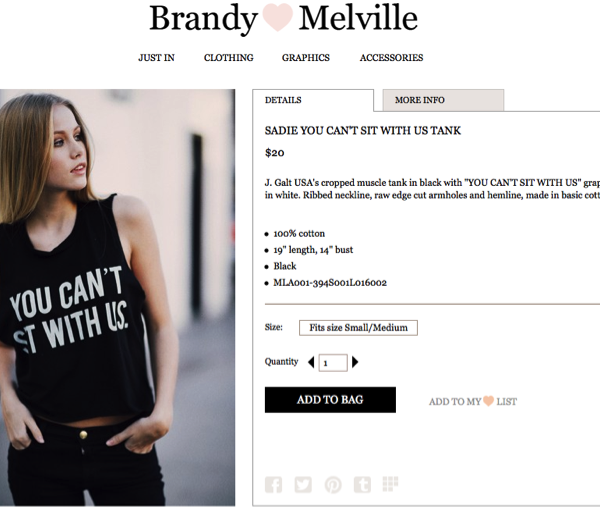Open the CLOTHING menu

228,58
